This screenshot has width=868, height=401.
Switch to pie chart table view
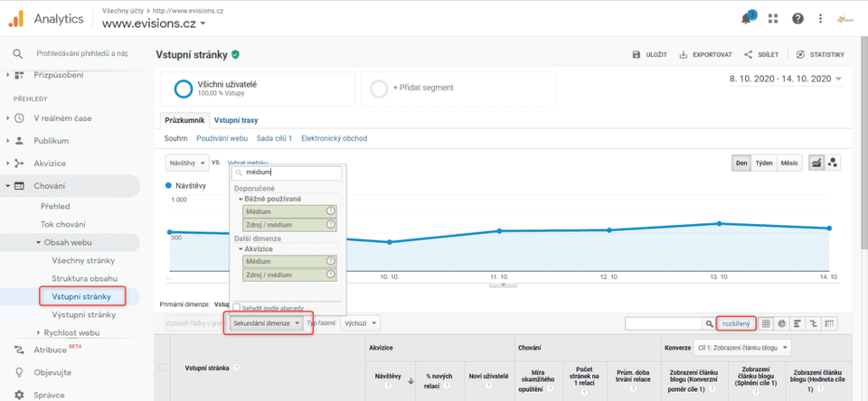tap(782, 323)
